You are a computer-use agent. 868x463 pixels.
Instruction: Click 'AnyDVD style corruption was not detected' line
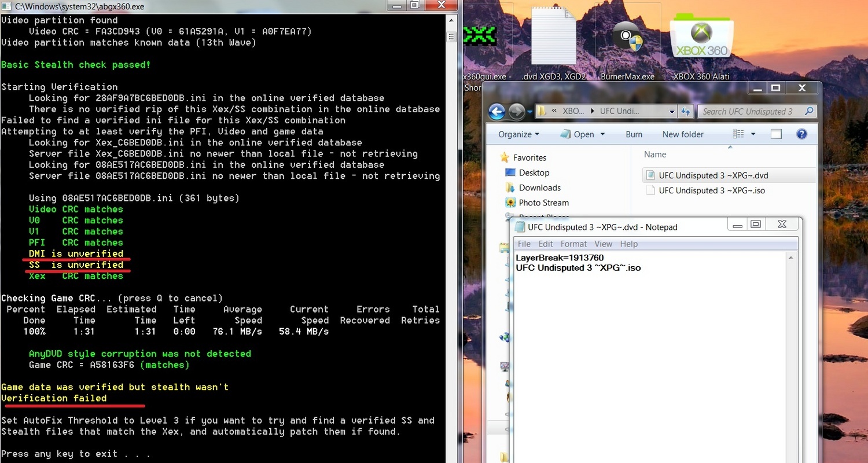(x=140, y=354)
